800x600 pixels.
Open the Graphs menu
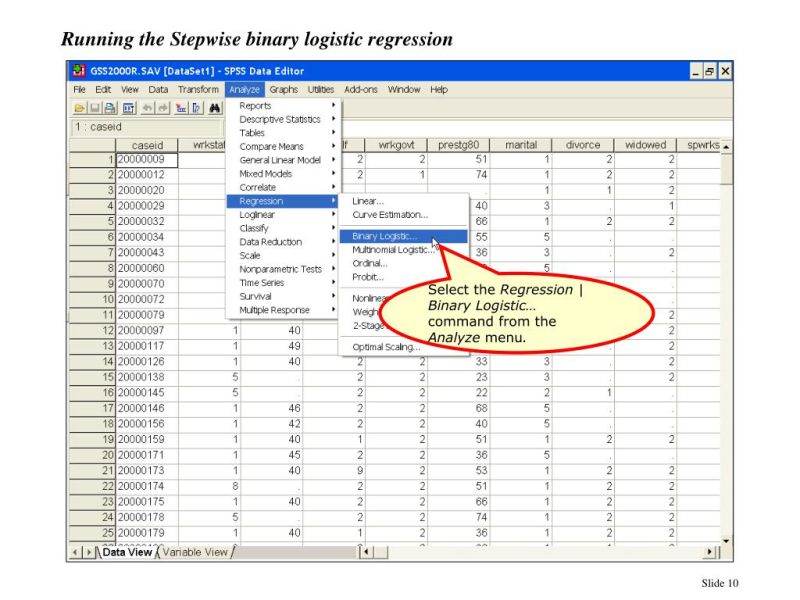(285, 89)
